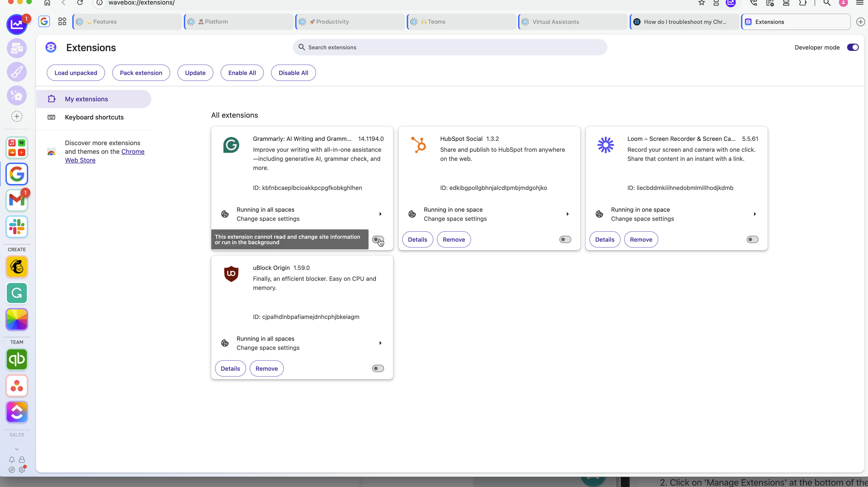The image size is (868, 487).
Task: Click the profile avatar in toolbar
Action: coord(843,3)
